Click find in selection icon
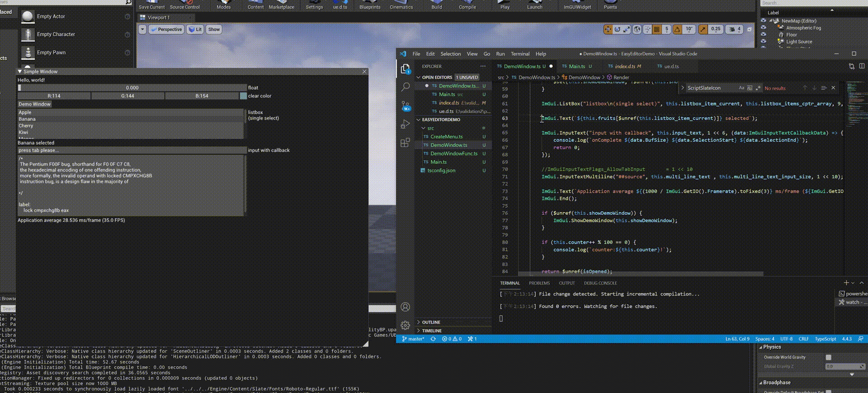The image size is (868, 393). 824,88
